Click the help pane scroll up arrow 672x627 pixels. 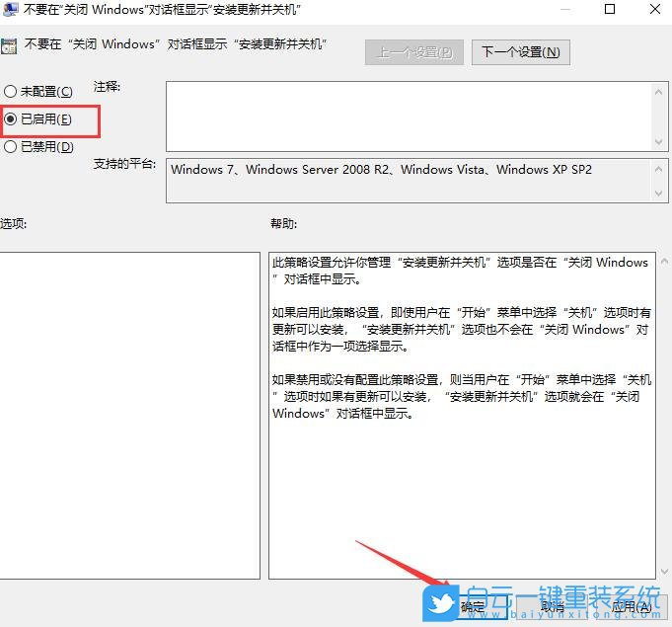pos(665,261)
